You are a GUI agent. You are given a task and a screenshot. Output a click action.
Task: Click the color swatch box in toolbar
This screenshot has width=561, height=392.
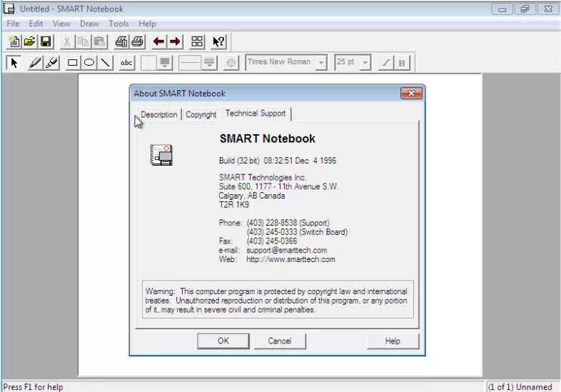tap(148, 63)
